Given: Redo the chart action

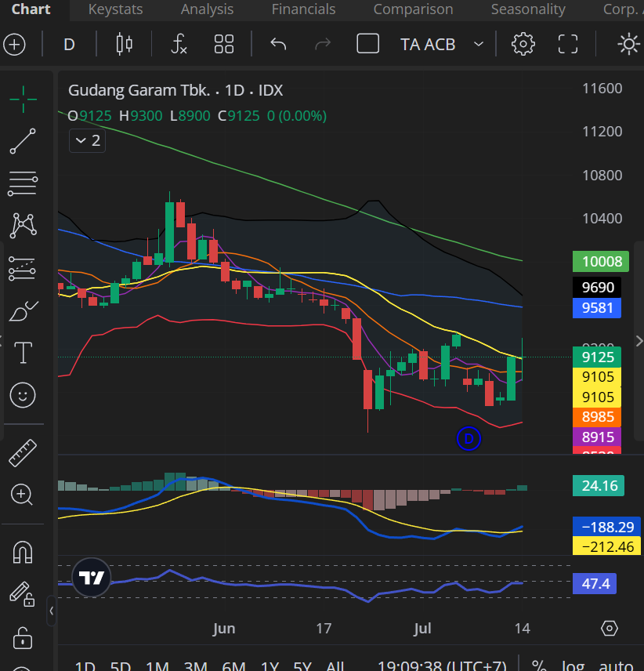Looking at the screenshot, I should point(323,44).
